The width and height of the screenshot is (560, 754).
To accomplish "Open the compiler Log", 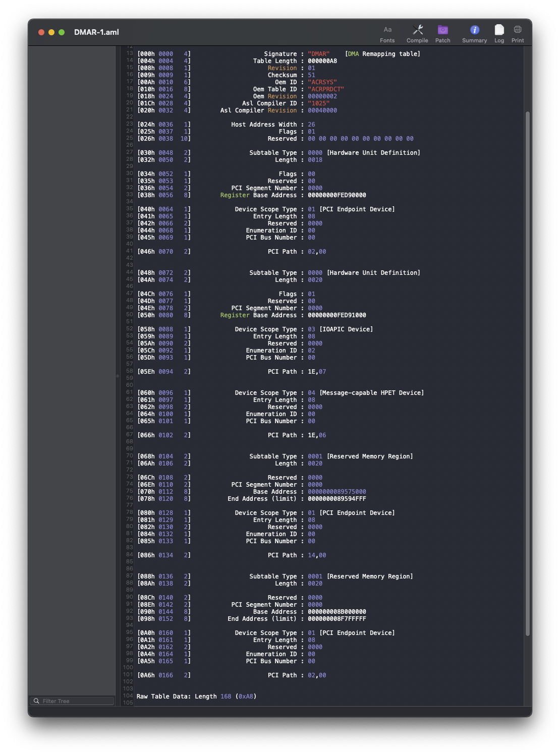I will (x=499, y=32).
